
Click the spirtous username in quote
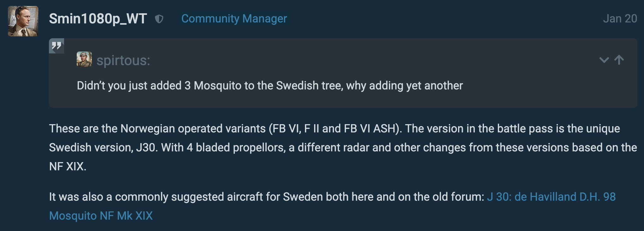(123, 60)
